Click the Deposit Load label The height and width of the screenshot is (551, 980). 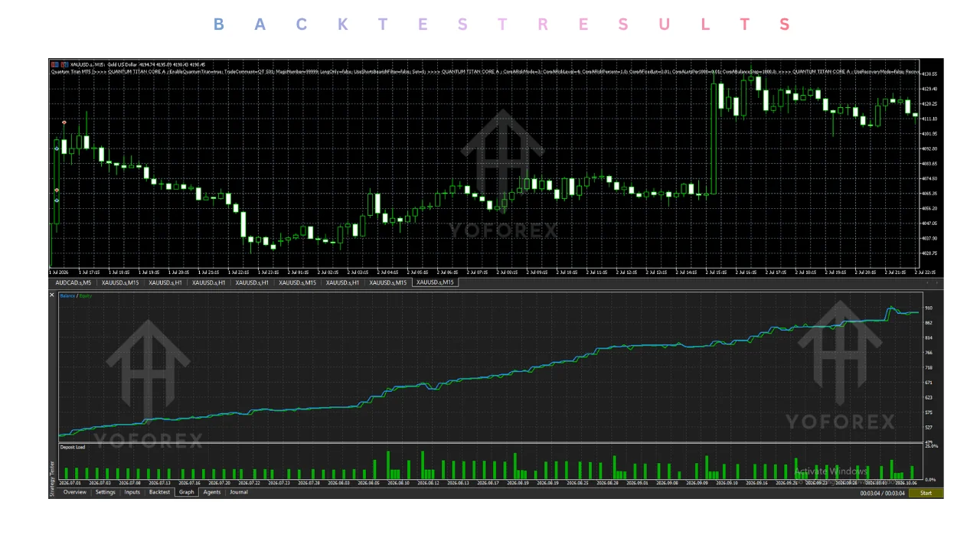73,447
